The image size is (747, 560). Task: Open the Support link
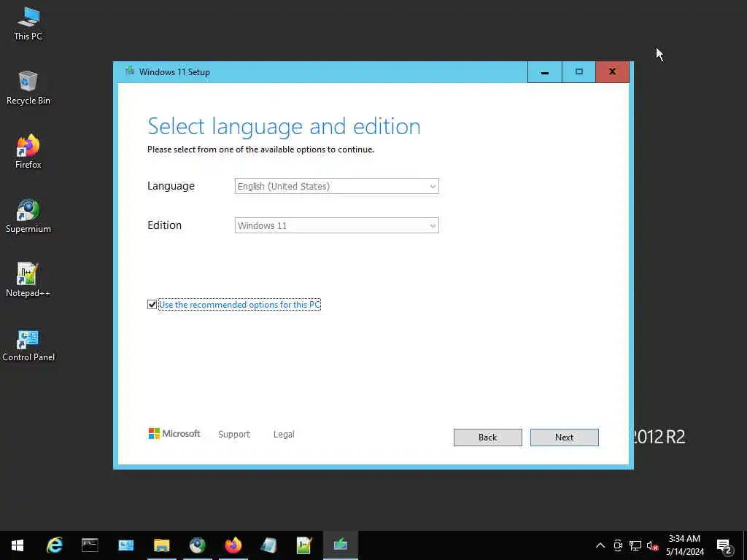click(234, 435)
